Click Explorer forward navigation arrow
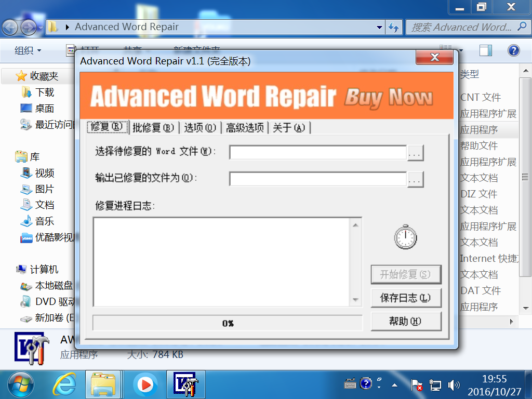 [x=29, y=28]
